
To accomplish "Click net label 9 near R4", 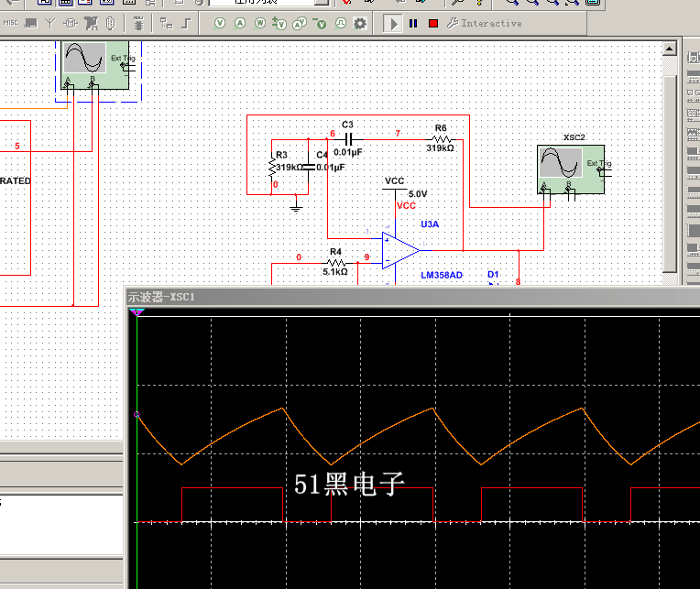I will pyautogui.click(x=366, y=257).
